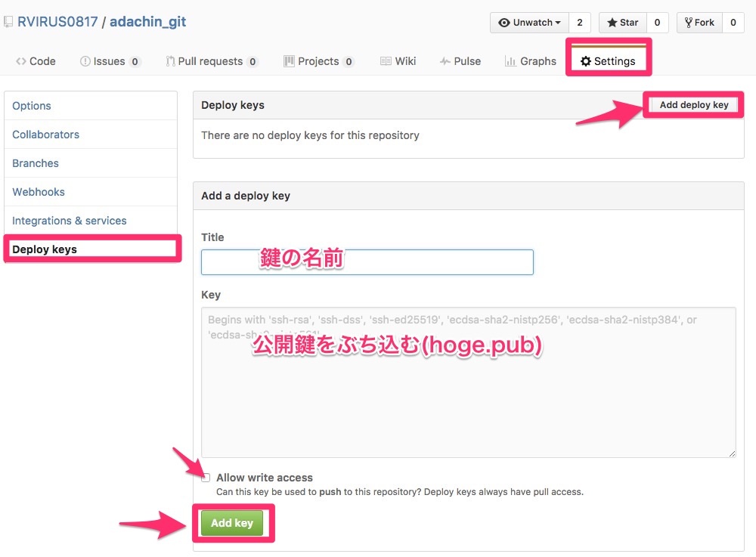The width and height of the screenshot is (756, 557).
Task: Click the 'Allow write access' label
Action: coord(265,478)
